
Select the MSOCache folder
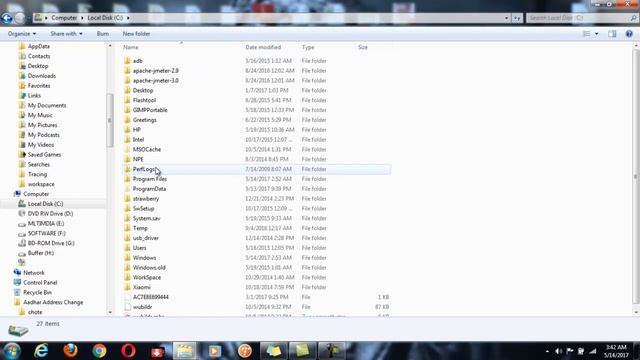[147, 149]
